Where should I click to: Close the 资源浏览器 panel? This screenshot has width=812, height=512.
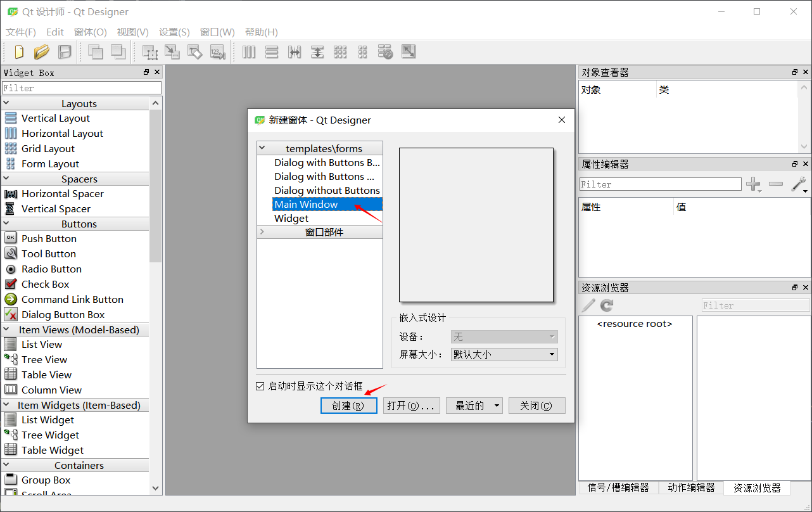806,288
